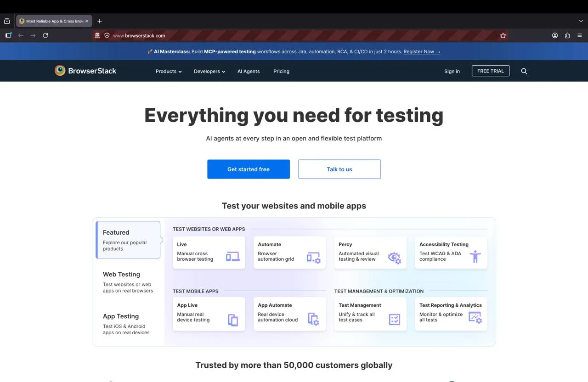Open the browser hamburger menu
Image resolution: width=588 pixels, height=382 pixels.
[580, 35]
